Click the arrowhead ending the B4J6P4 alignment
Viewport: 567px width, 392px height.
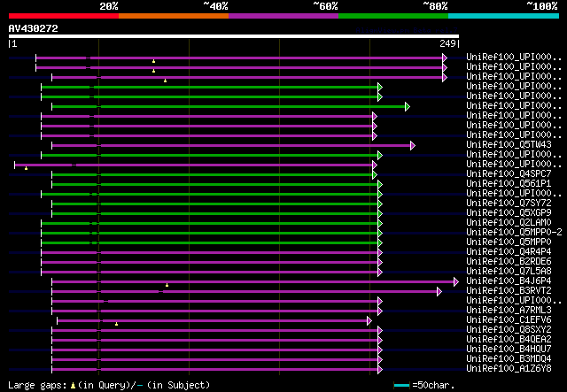tap(456, 281)
